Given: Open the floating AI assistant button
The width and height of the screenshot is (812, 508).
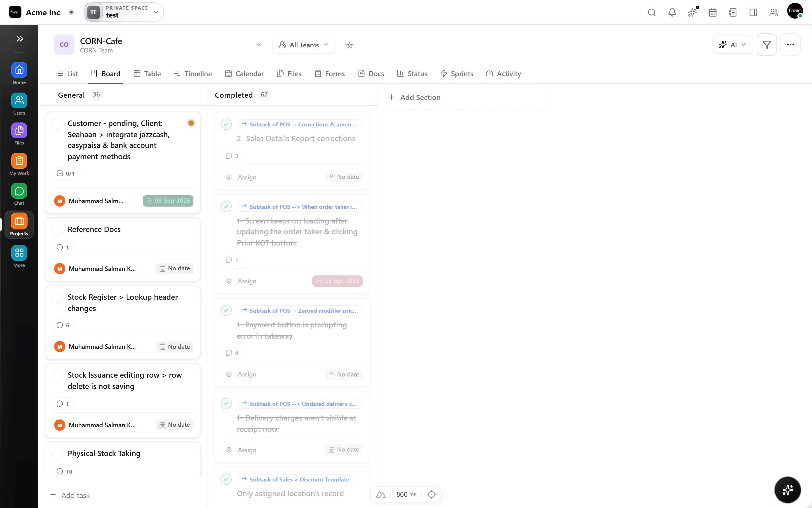Looking at the screenshot, I should [787, 490].
